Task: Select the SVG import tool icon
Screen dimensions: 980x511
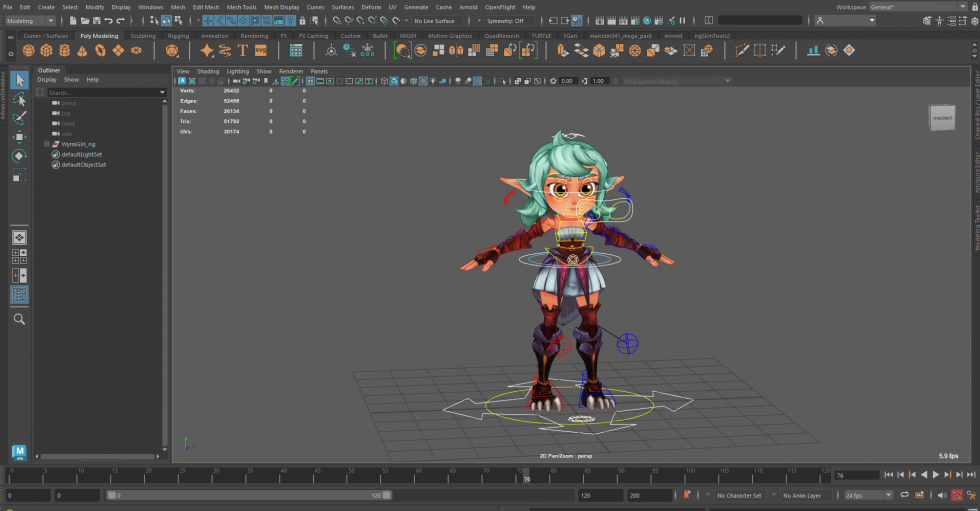Action: (261, 50)
